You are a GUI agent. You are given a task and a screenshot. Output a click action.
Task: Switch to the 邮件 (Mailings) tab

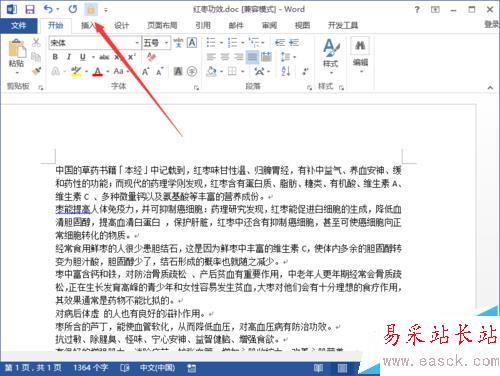click(x=236, y=25)
